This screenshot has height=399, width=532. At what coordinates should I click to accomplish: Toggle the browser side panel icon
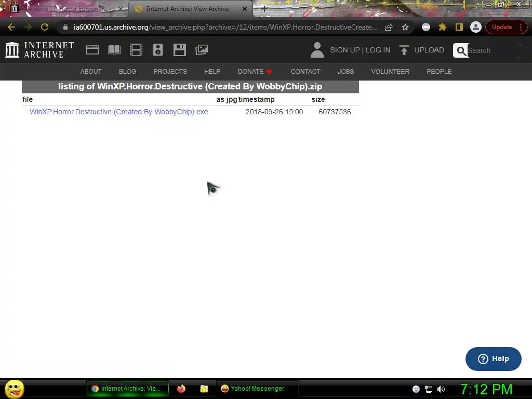[x=459, y=27]
